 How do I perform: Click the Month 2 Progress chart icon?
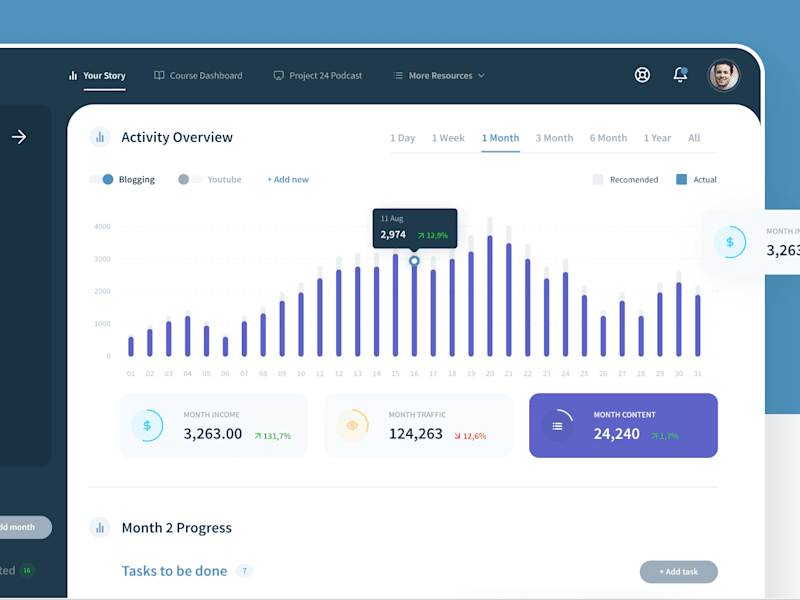100,528
